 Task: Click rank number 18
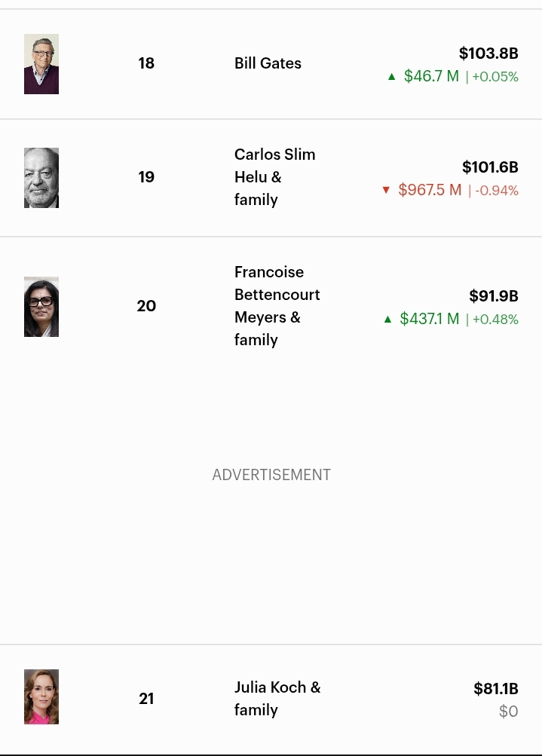[x=146, y=63]
